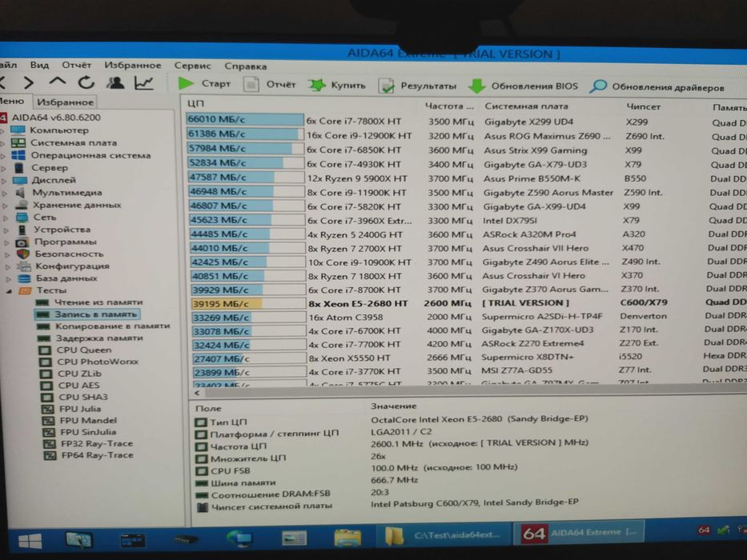Open FP64 Ray-Trace benchmark
This screenshot has height=560, width=747.
click(x=97, y=455)
